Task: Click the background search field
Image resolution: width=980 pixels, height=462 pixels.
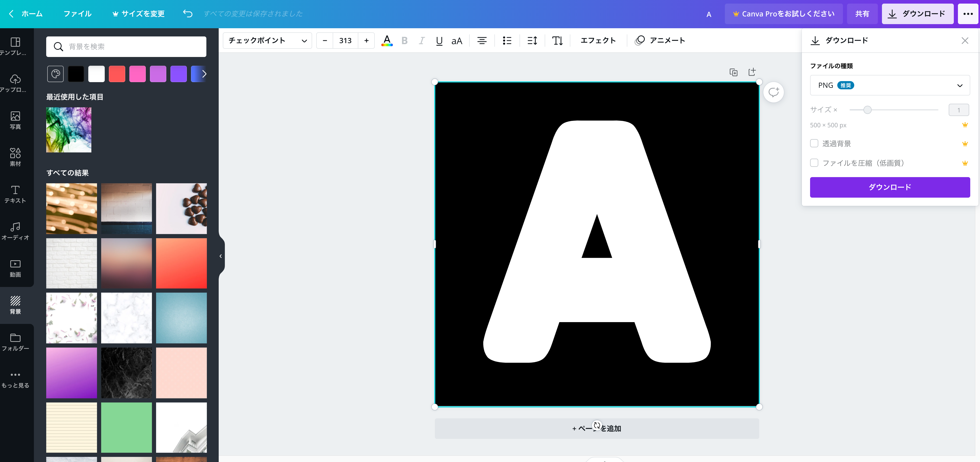Action: 126,46
